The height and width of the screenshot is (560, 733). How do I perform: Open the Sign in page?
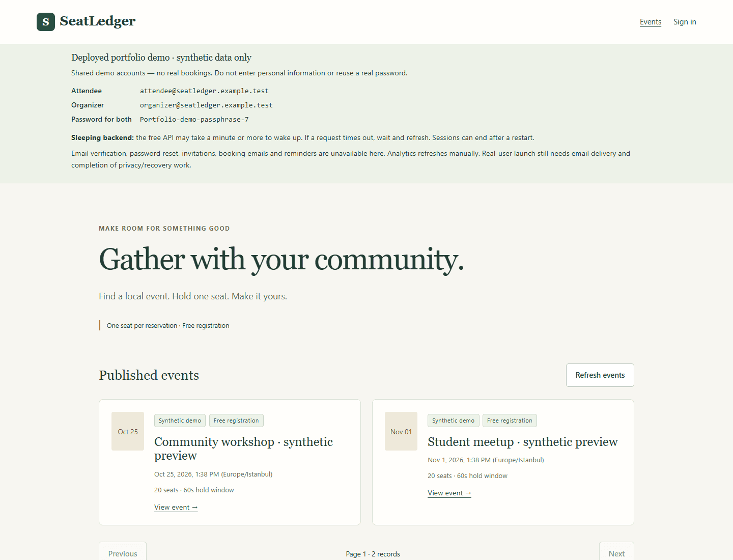(x=685, y=22)
